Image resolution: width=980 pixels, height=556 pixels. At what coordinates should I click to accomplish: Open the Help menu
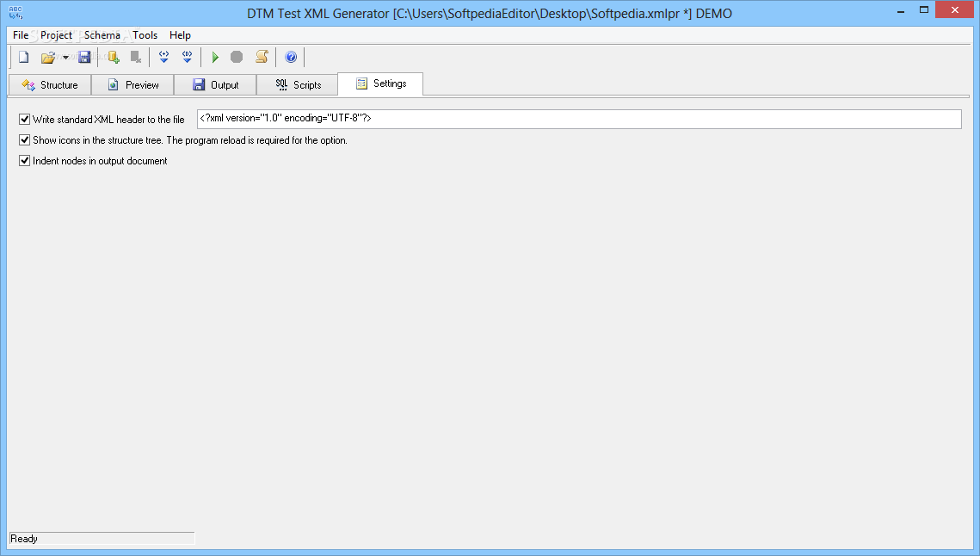point(180,35)
